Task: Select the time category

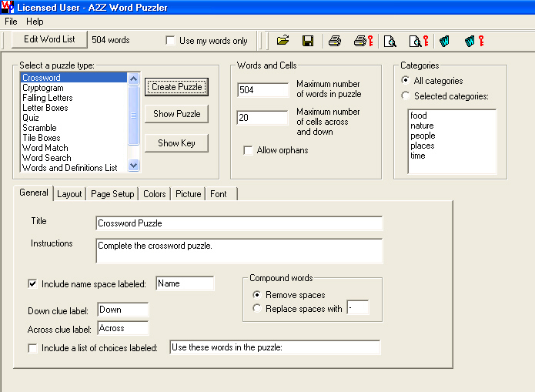Action: (452, 156)
